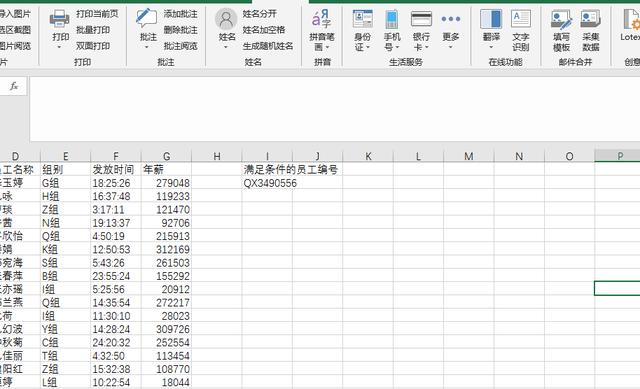Expand the 打印 dropdown arrow
This screenshot has width=640, height=389.
click(x=60, y=47)
